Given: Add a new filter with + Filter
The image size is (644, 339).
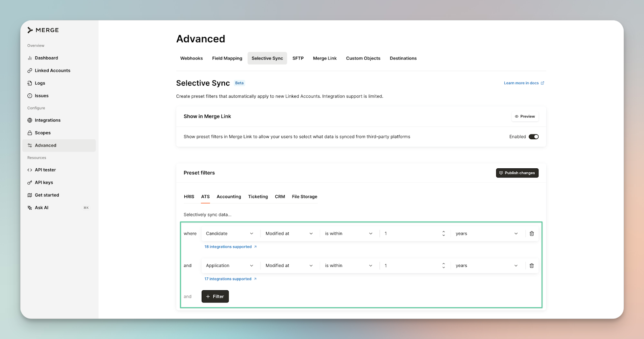Looking at the screenshot, I should click(x=215, y=297).
